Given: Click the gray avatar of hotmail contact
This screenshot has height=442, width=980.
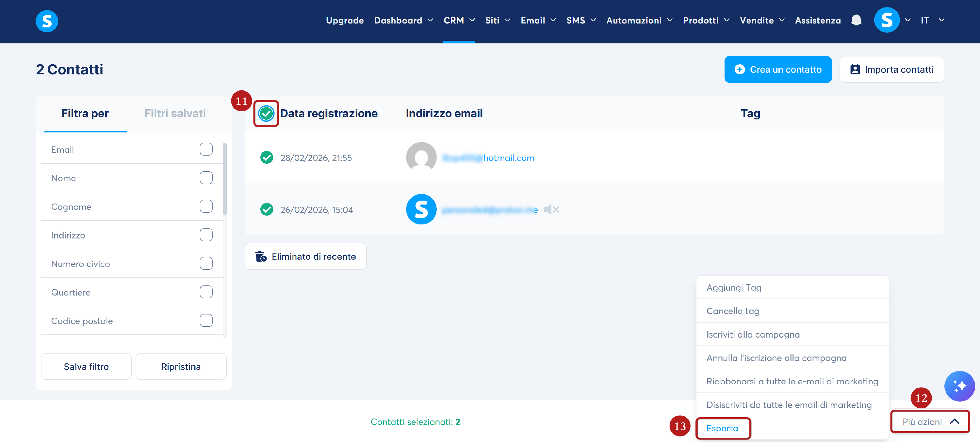Looking at the screenshot, I should 421,157.
